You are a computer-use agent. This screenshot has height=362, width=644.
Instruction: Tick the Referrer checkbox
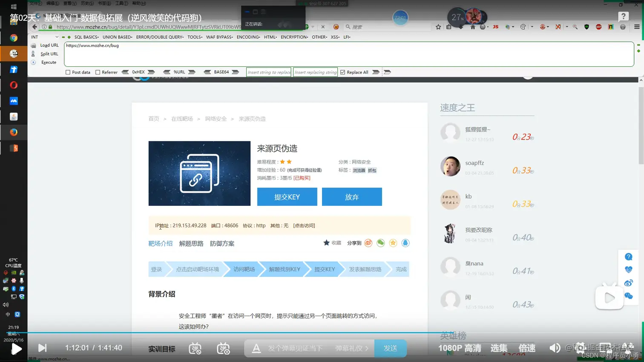coord(98,72)
